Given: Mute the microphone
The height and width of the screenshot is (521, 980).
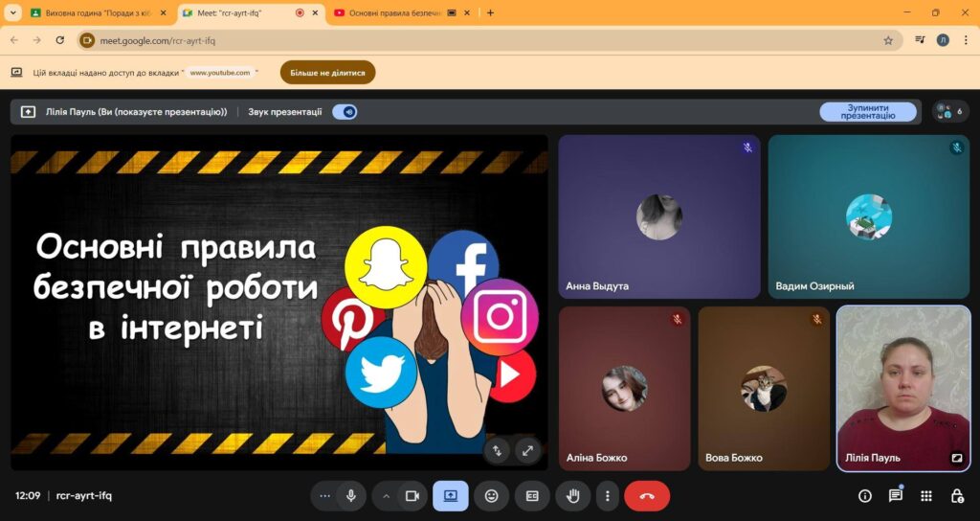Looking at the screenshot, I should (x=351, y=496).
